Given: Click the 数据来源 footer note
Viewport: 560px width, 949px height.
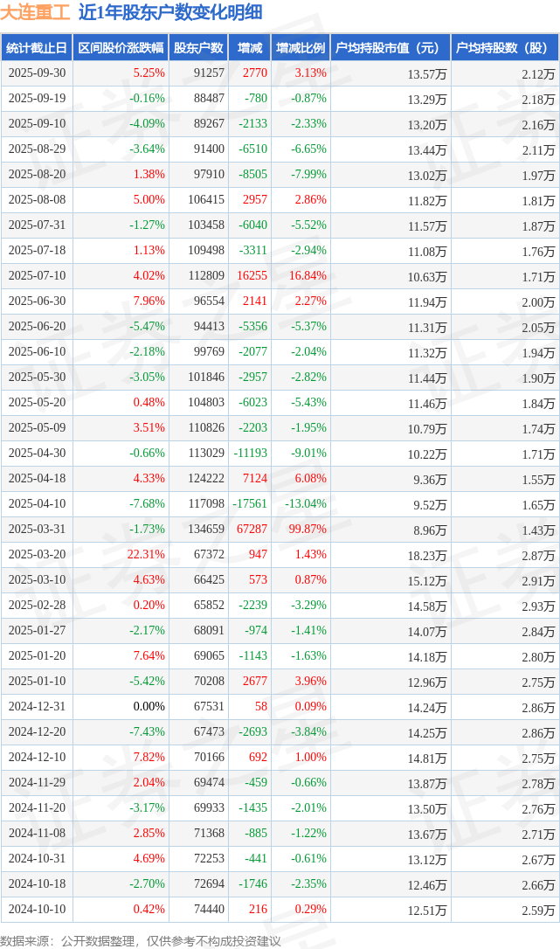Looking at the screenshot, I should point(141,940).
